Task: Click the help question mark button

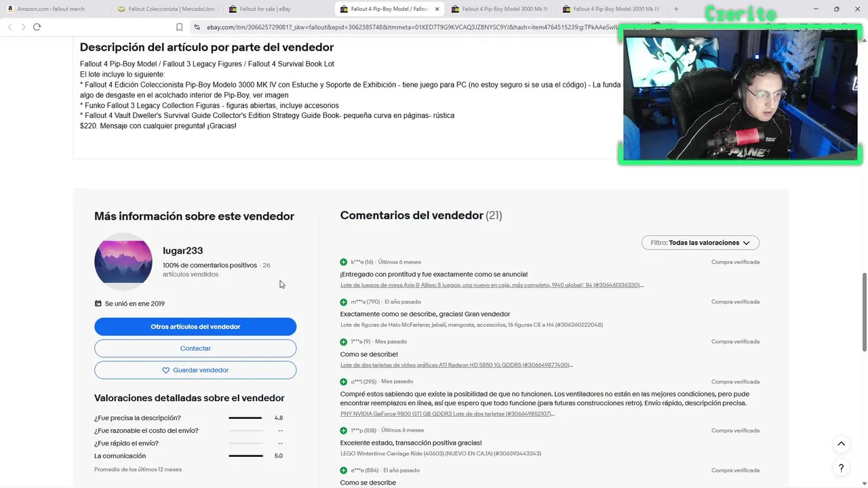Action: (x=841, y=468)
